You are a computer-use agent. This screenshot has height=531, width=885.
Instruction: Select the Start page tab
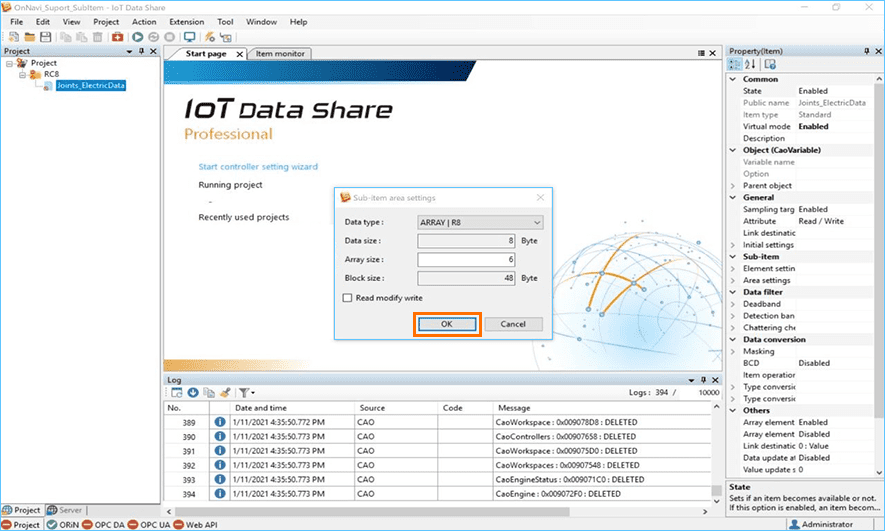pyautogui.click(x=206, y=54)
